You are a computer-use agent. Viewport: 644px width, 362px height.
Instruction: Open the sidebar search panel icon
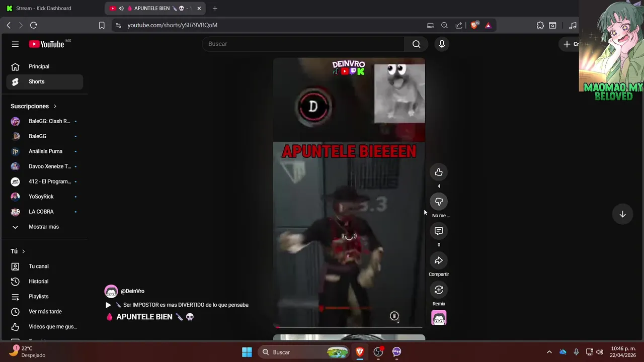552,25
